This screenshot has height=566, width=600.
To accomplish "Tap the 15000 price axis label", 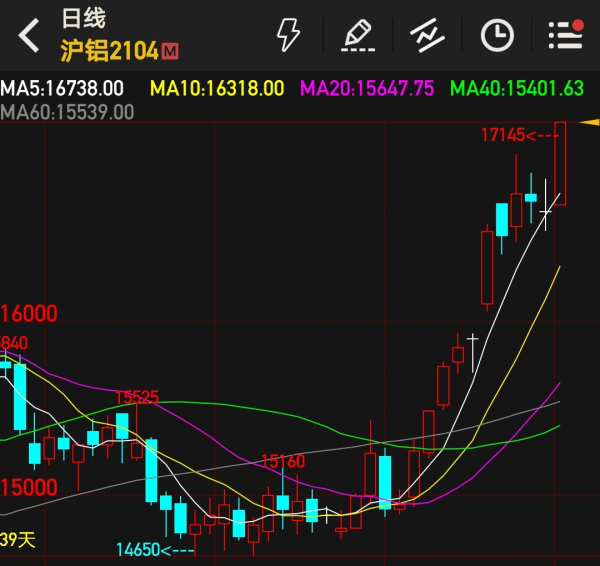I will point(29,487).
